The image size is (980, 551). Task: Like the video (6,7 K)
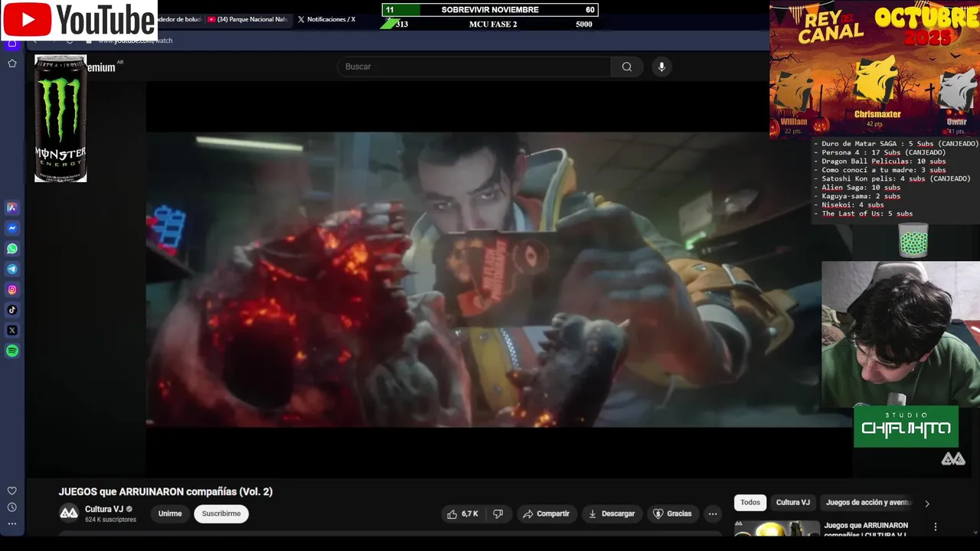[x=462, y=514]
